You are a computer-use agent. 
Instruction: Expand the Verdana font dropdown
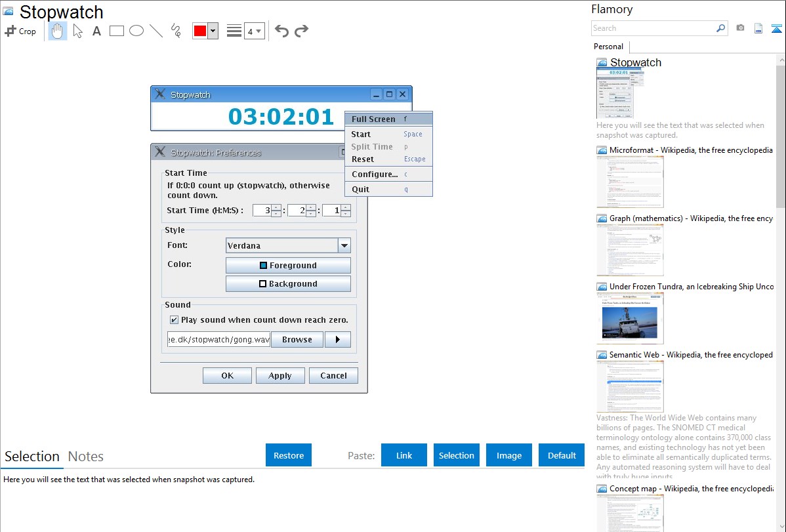344,246
